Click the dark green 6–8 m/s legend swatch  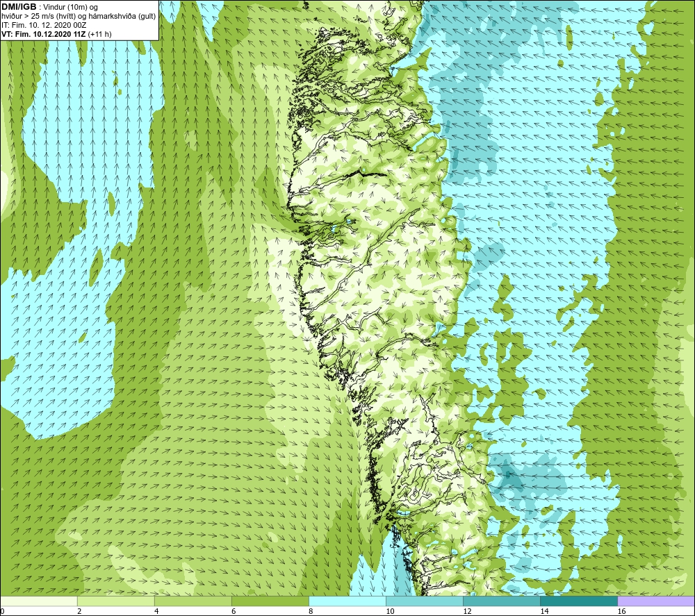coord(270,601)
